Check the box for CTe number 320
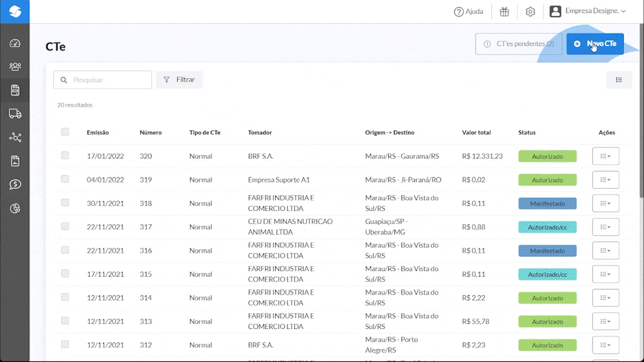This screenshot has height=362, width=644. [65, 156]
